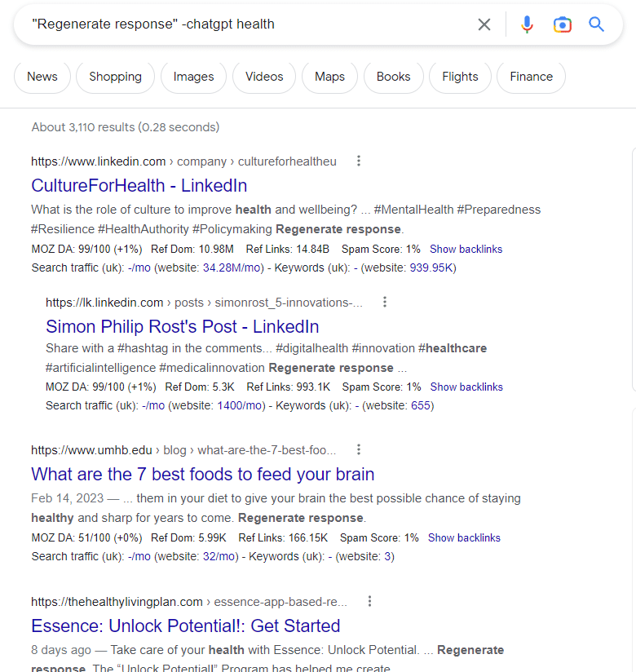The image size is (636, 672).
Task: Show backlinks for the umhb.edu result
Action: click(x=464, y=538)
